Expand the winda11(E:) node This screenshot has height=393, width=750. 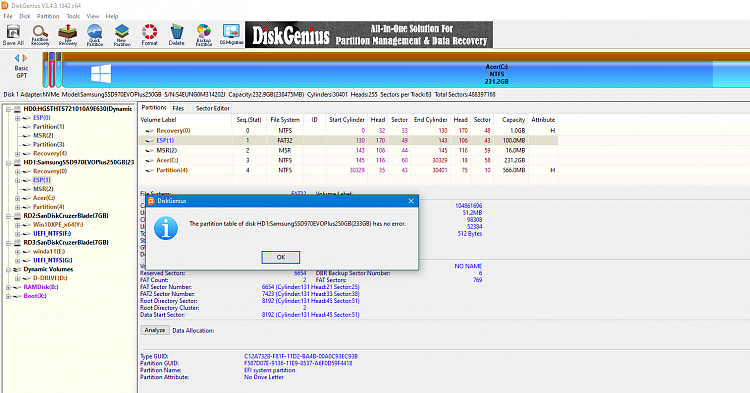coord(18,251)
